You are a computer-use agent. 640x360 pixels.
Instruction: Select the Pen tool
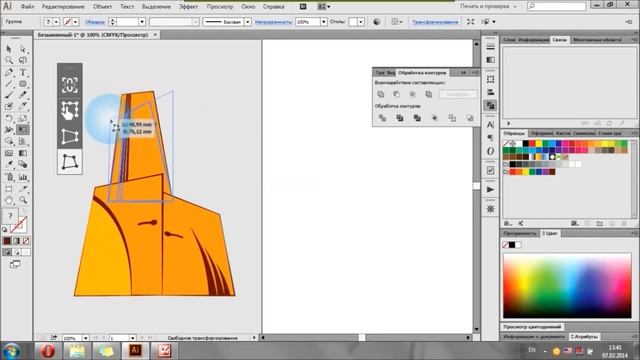[x=9, y=73]
